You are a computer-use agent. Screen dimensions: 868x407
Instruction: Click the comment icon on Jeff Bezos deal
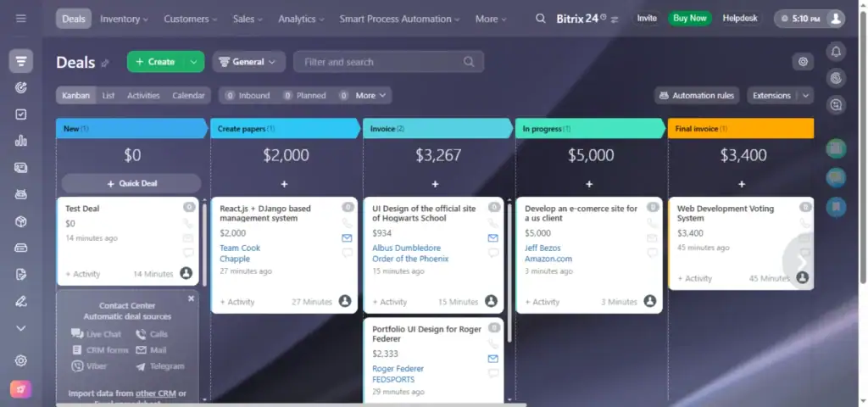click(653, 253)
